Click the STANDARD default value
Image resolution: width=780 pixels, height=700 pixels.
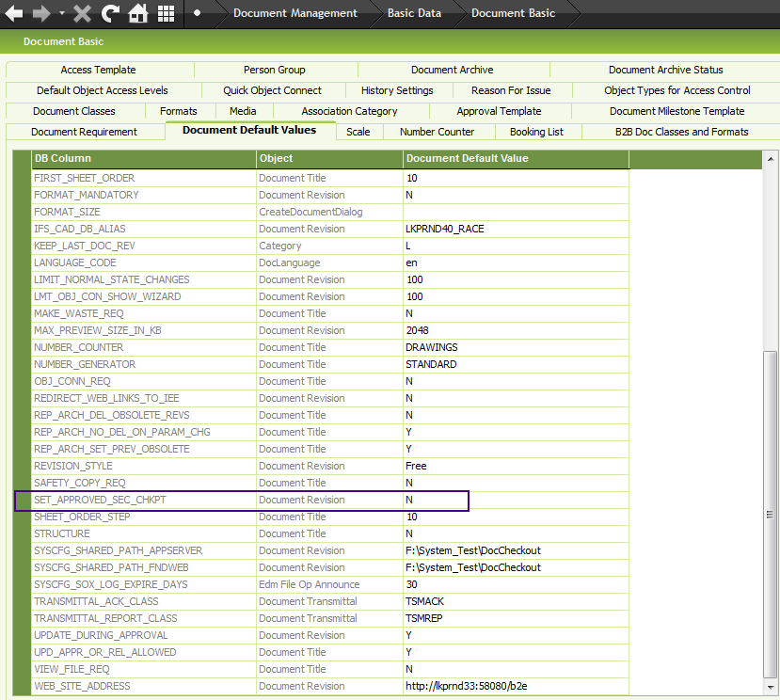tap(517, 364)
